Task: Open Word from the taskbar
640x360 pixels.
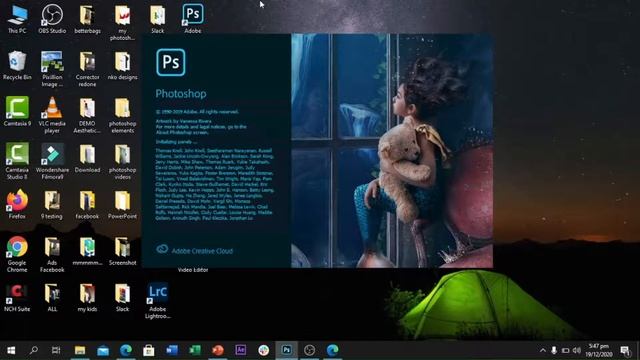Action: point(172,350)
